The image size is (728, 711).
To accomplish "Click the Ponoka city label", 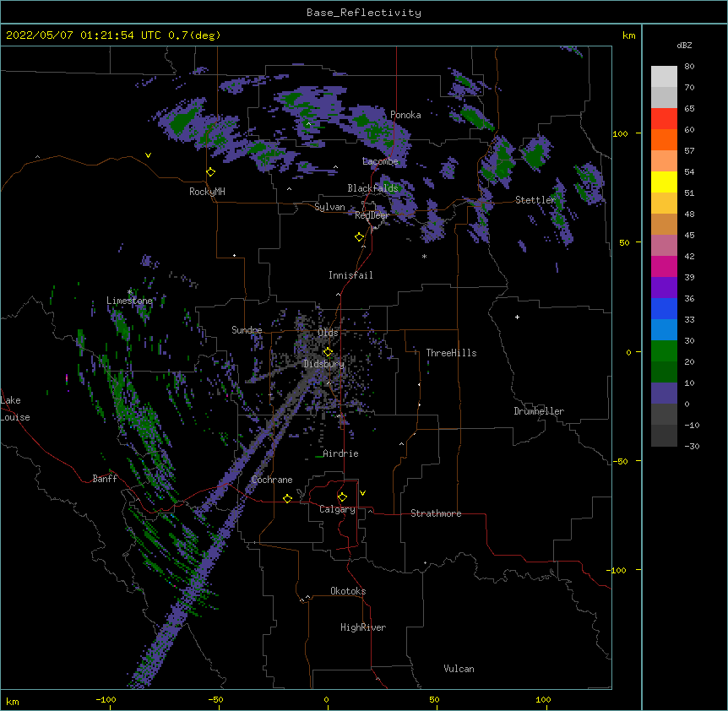I will click(405, 115).
